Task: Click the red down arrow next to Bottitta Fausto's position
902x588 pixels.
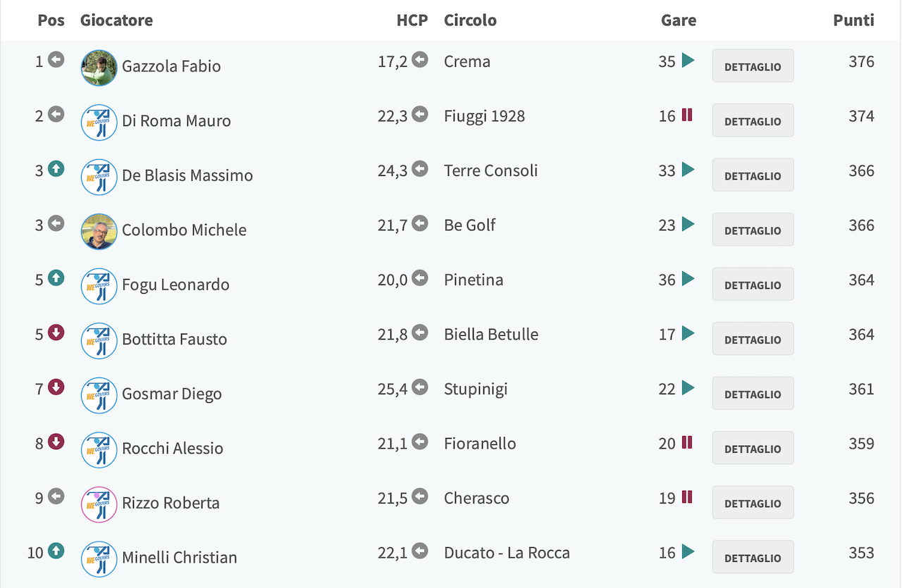Action: (x=56, y=333)
